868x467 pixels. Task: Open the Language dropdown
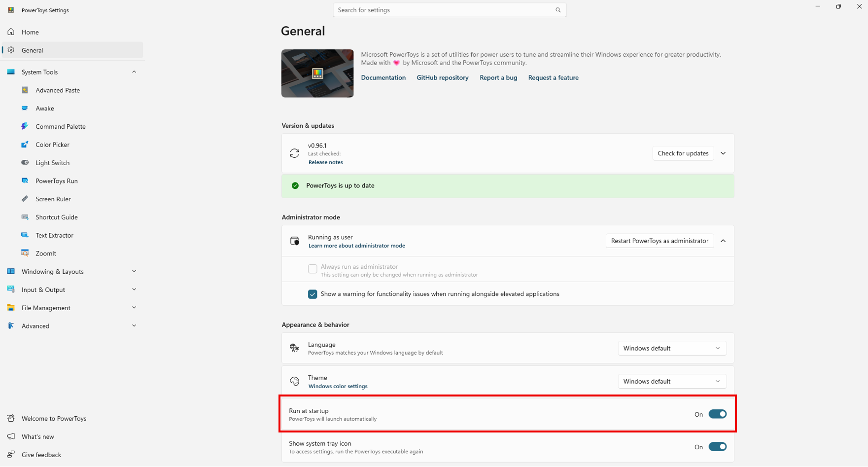[671, 348]
